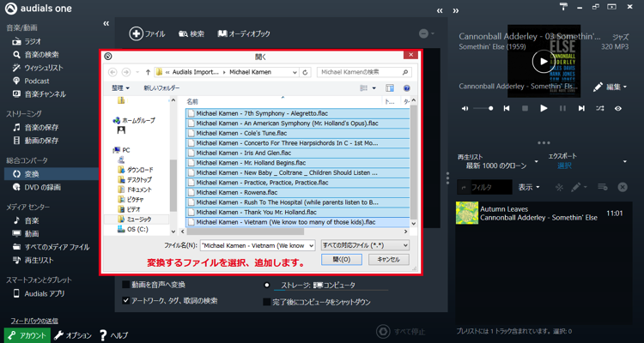Screen dimensions: 644x343
Task: Open the すべての対応ファイル file type dropdown
Action: click(365, 245)
